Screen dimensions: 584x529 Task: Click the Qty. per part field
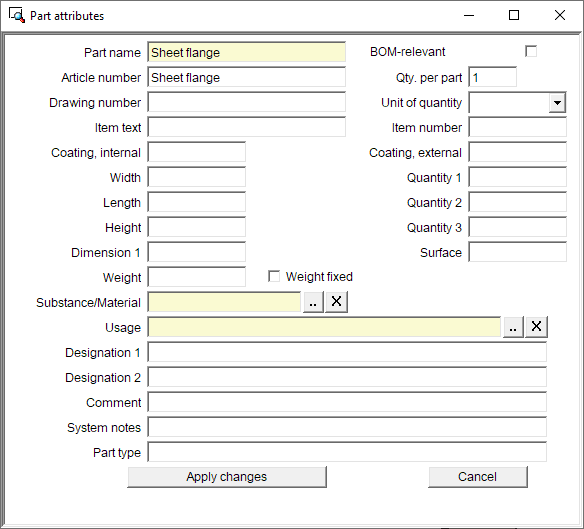pos(493,77)
